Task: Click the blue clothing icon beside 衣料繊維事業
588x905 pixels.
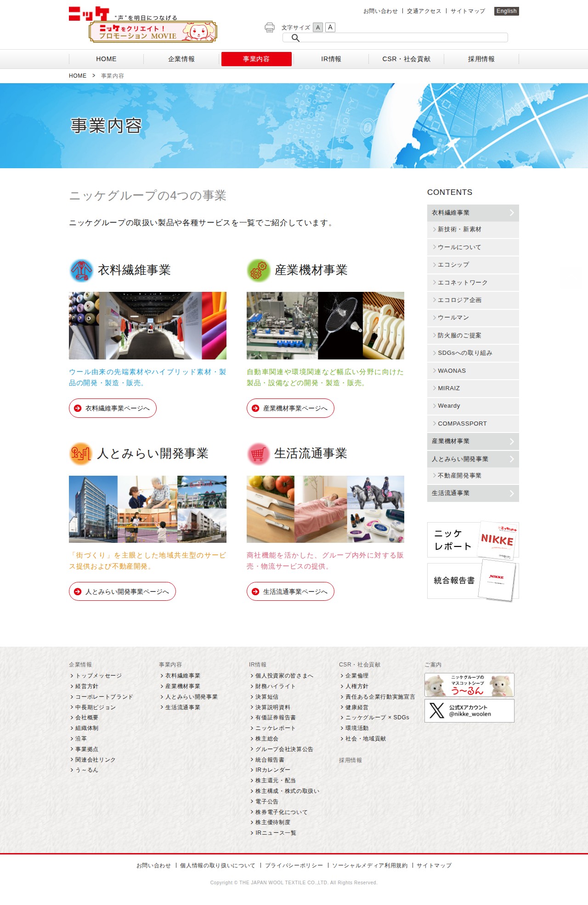Action: 81,270
